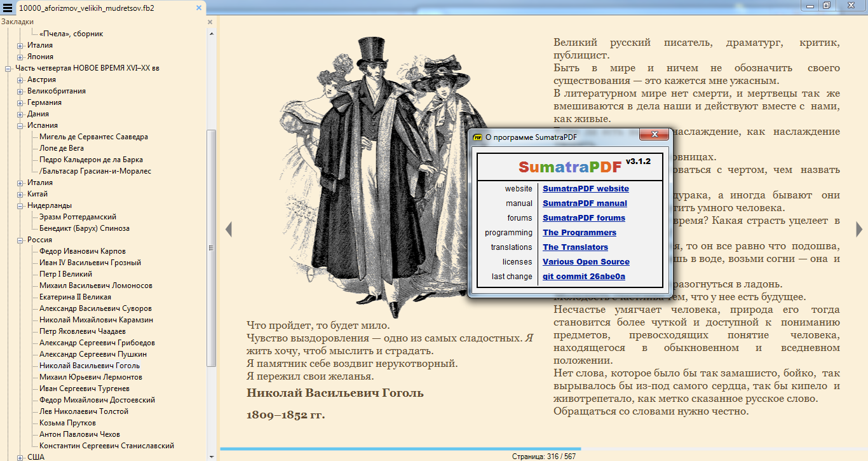
Task: Open the SumatraPDF manual link
Action: point(585,203)
